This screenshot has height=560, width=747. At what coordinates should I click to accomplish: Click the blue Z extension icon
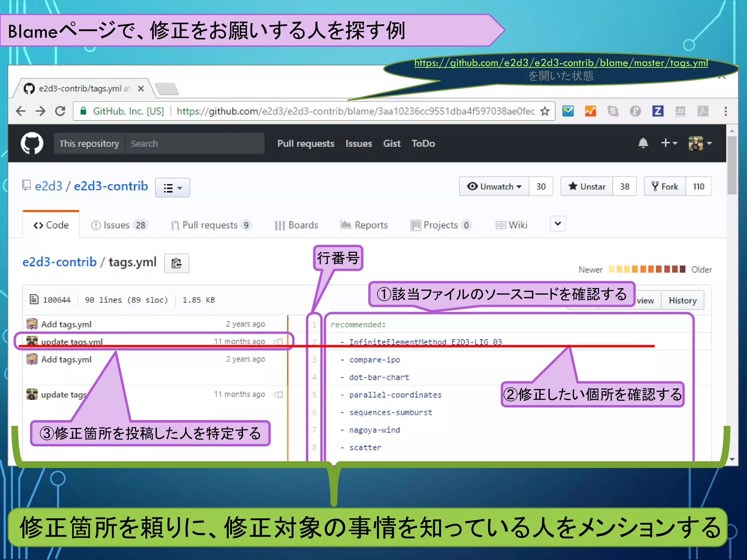point(658,111)
